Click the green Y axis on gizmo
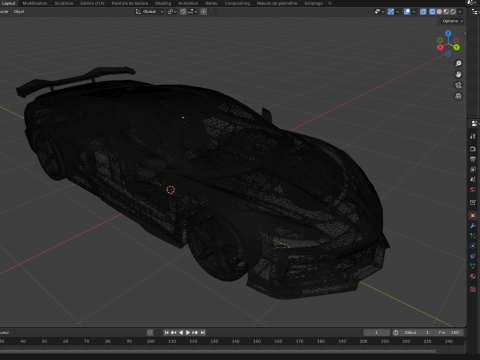The height and width of the screenshot is (360, 480). pyautogui.click(x=456, y=47)
